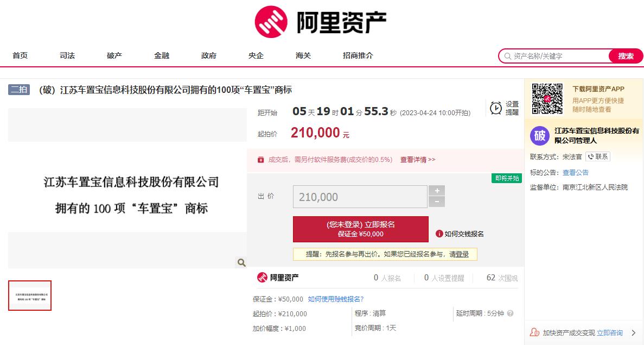This screenshot has height=345, width=644.
Task: Click the 如何交钱报名 help link
Action: tap(464, 234)
